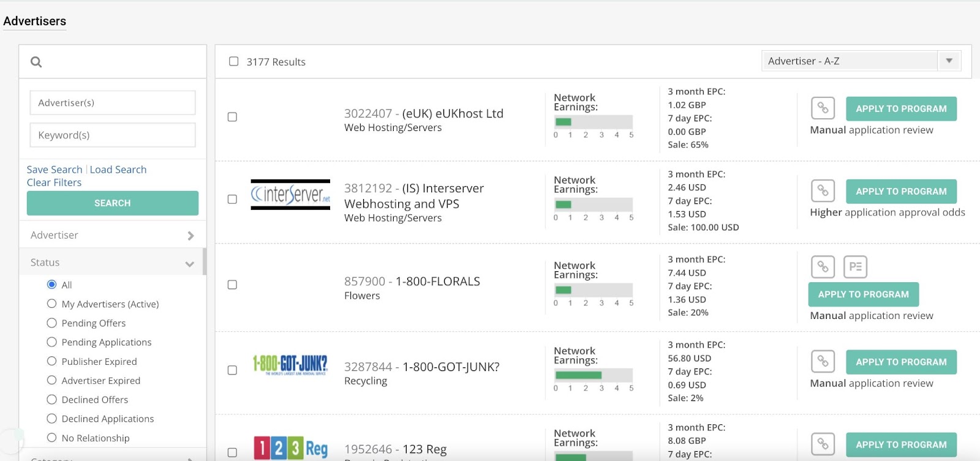Viewport: 980px width, 461px height.
Task: Apply to 123 Reg program
Action: (x=901, y=444)
